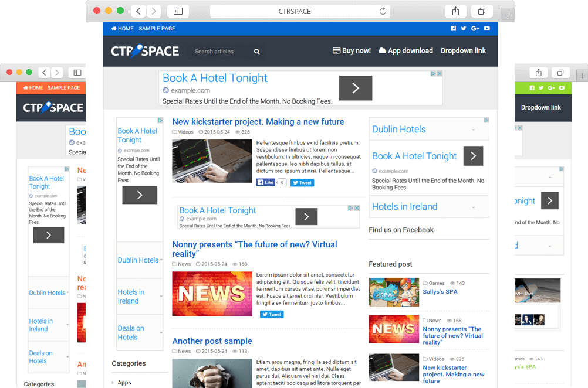Open the Twitter icon in the blue top bar

point(464,29)
